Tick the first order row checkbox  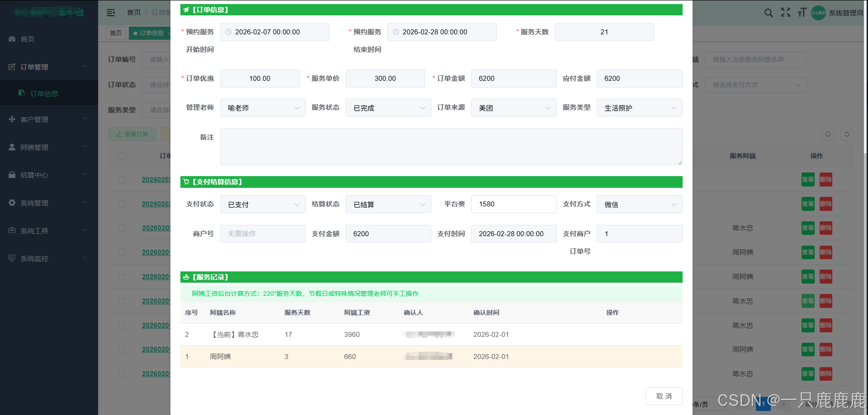click(x=122, y=180)
